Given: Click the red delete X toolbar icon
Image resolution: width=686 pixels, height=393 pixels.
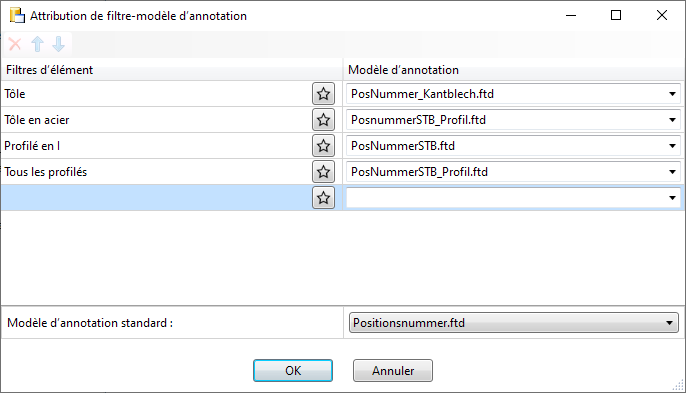Looking at the screenshot, I should point(15,44).
